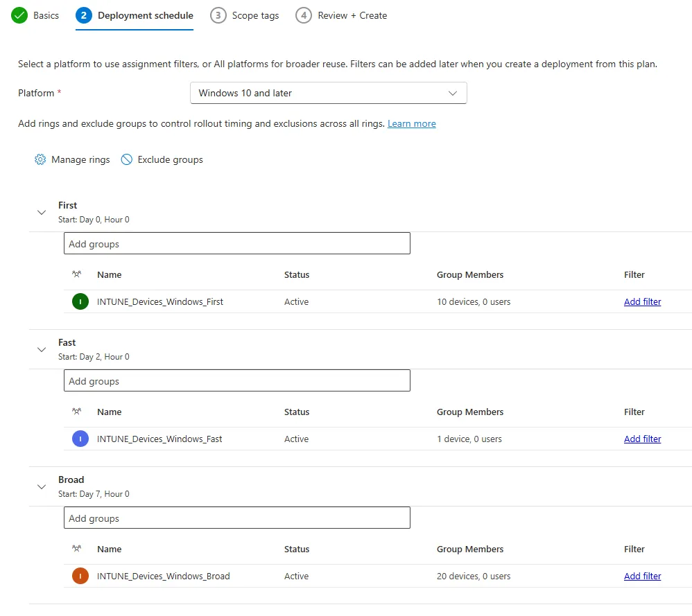The image size is (692, 616).
Task: Click '1 device, 0 users' cell
Action: [x=469, y=439]
